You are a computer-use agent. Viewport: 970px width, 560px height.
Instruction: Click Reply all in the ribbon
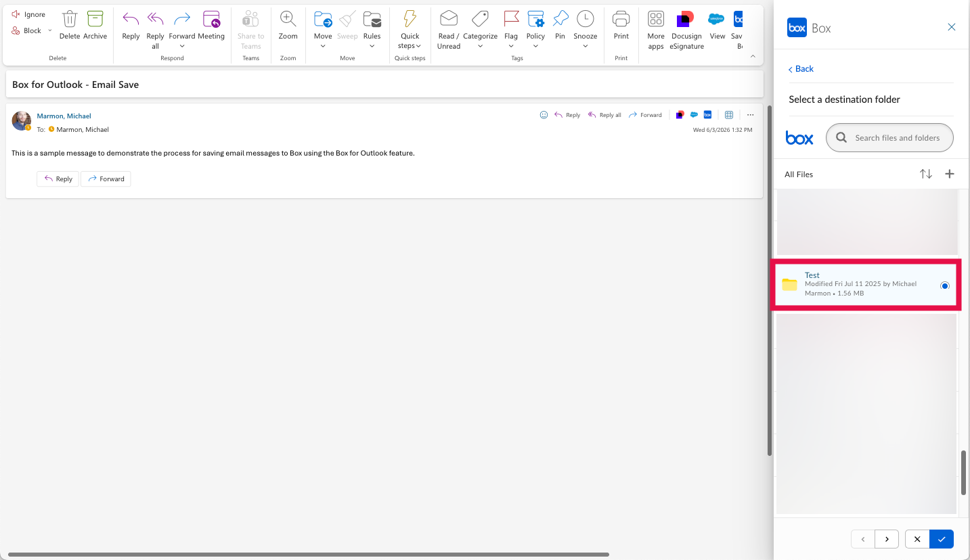(x=155, y=30)
